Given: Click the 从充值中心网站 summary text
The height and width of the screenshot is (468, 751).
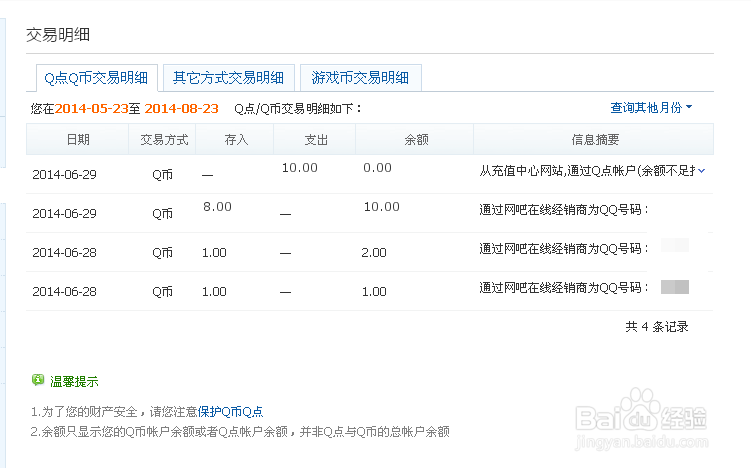Looking at the screenshot, I should 587,171.
